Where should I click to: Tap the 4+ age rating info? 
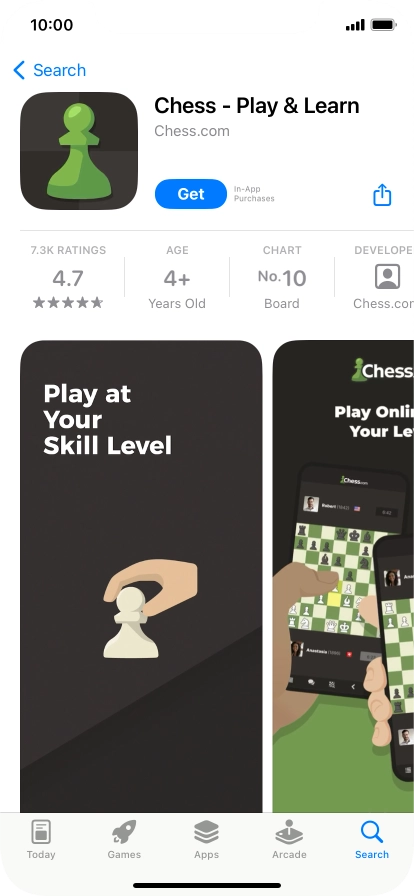[177, 279]
